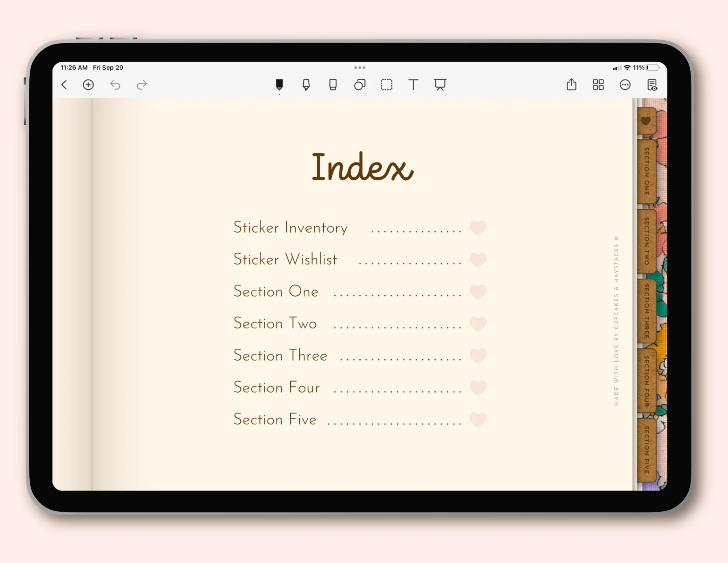Toggle read-only document mode icon
The width and height of the screenshot is (728, 563).
point(652,85)
